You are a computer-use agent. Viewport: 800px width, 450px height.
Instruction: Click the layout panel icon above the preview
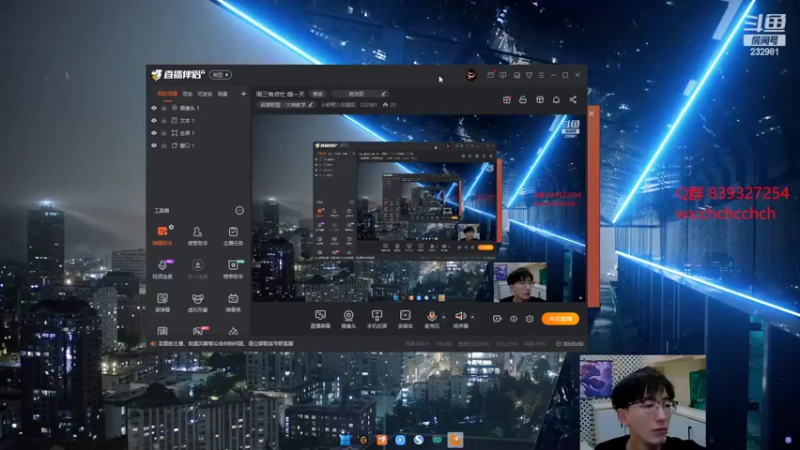tap(540, 99)
